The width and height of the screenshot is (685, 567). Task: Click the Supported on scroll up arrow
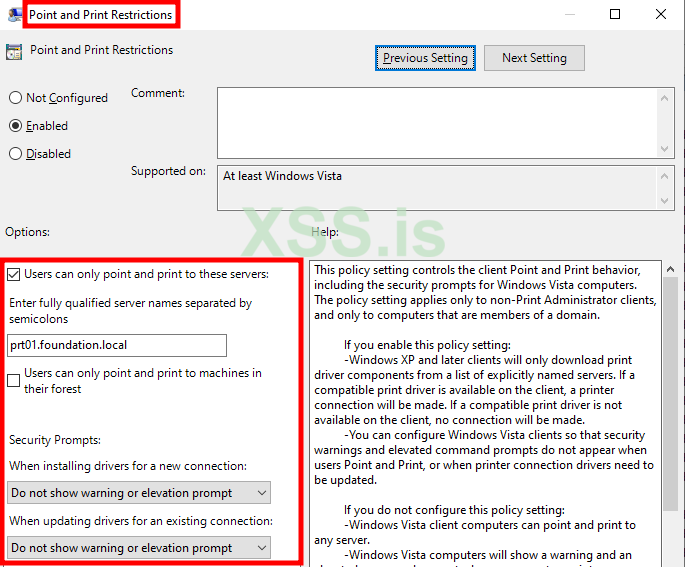coord(664,176)
